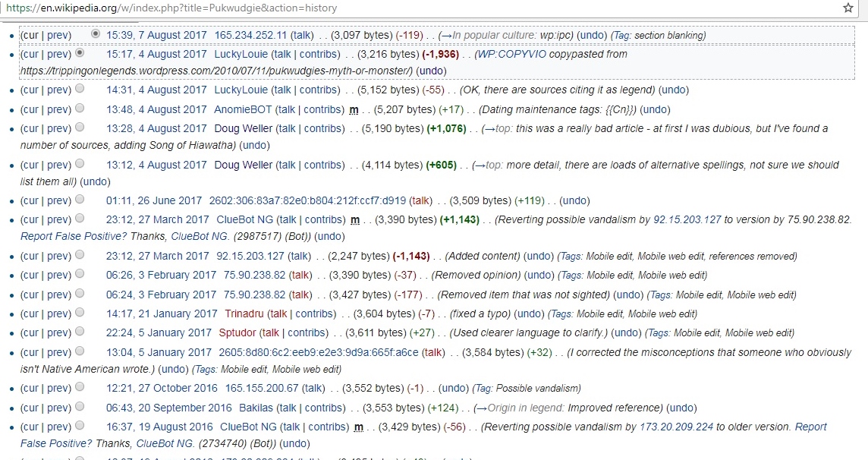Pick radio button for 14:17, 21 January 2017 revision

[80, 313]
